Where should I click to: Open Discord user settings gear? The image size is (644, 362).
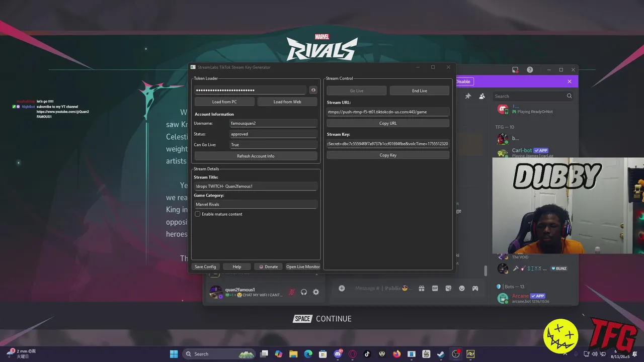pos(316,292)
